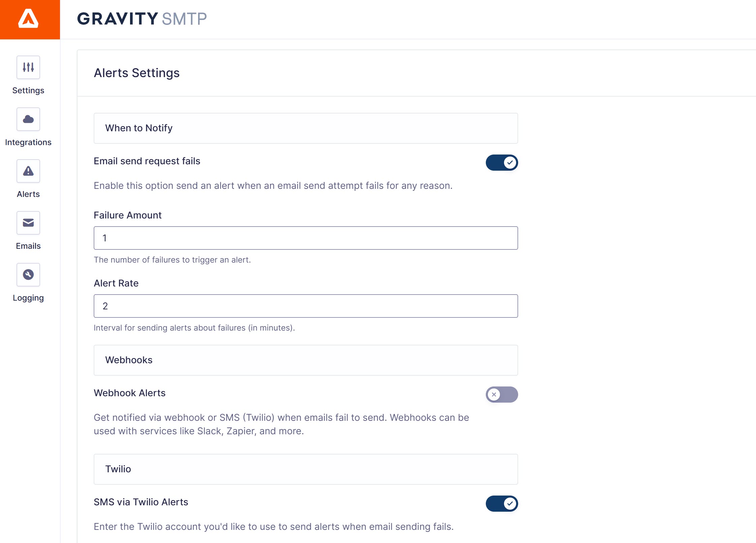The height and width of the screenshot is (543, 756).
Task: Select the Integrations label in sidebar
Action: tap(28, 142)
